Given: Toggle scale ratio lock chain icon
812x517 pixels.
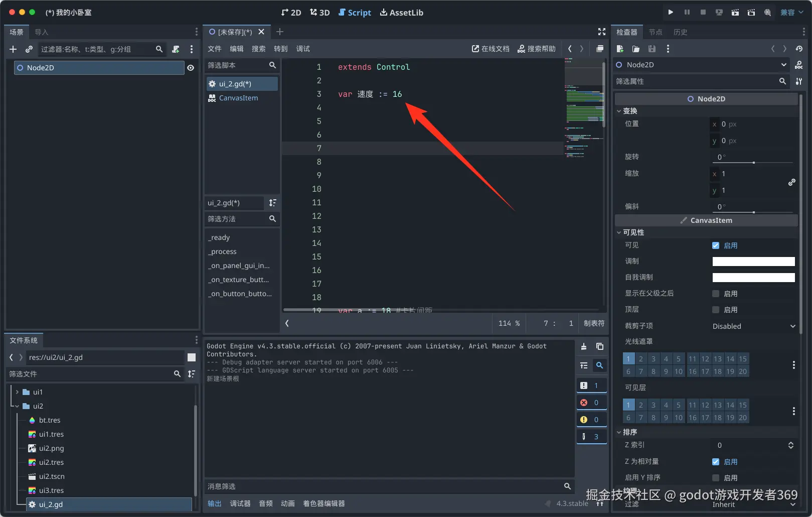Looking at the screenshot, I should [792, 182].
